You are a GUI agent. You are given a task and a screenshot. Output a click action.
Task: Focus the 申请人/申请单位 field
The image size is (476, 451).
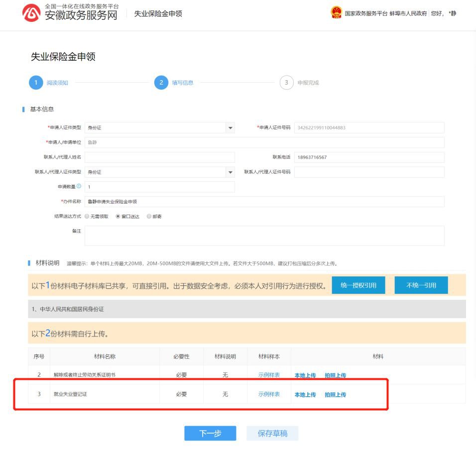click(264, 142)
